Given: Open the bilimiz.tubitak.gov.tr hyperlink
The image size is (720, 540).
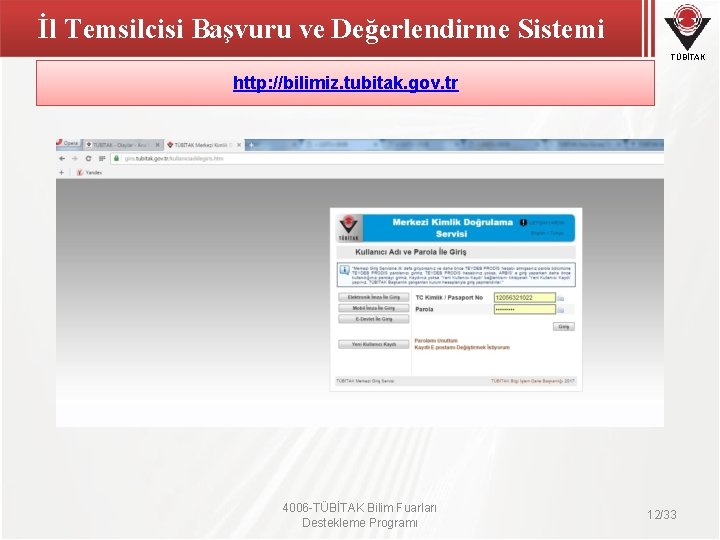Looking at the screenshot, I should click(x=345, y=83).
